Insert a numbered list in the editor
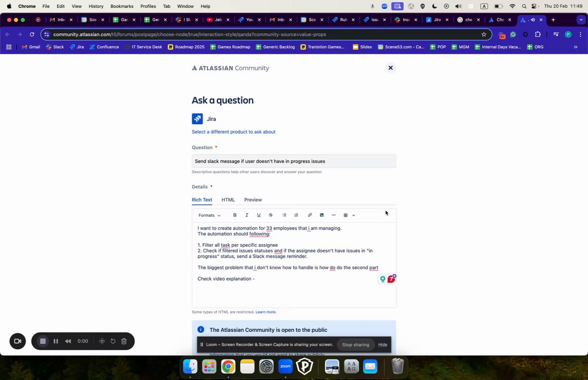Image resolution: width=588 pixels, height=380 pixels. (x=296, y=215)
